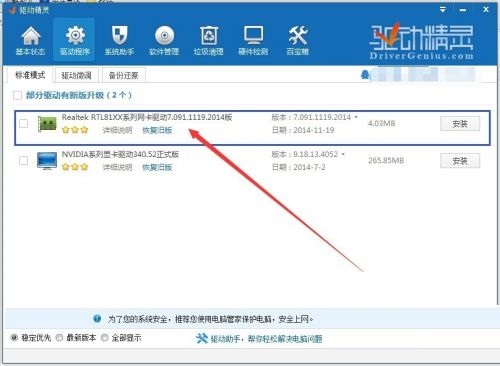Screen dimensions: 500x366
Task: Click the NVIDIA系列显卡驱动340.52正式版 title text
Action: point(120,154)
